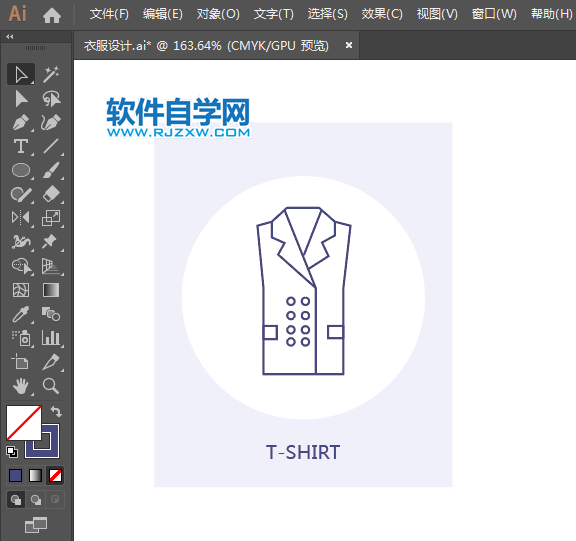
Task: Select the Mesh tool
Action: pyautogui.click(x=21, y=290)
